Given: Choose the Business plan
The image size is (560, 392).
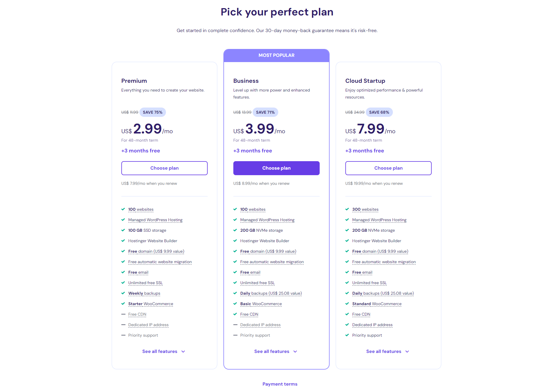Looking at the screenshot, I should pyautogui.click(x=276, y=168).
